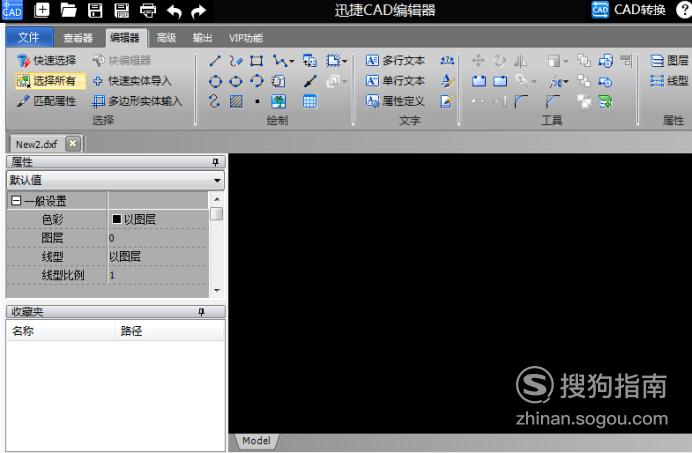692x453 pixels.
Task: Click the Save As PDF icon
Action: point(121,10)
